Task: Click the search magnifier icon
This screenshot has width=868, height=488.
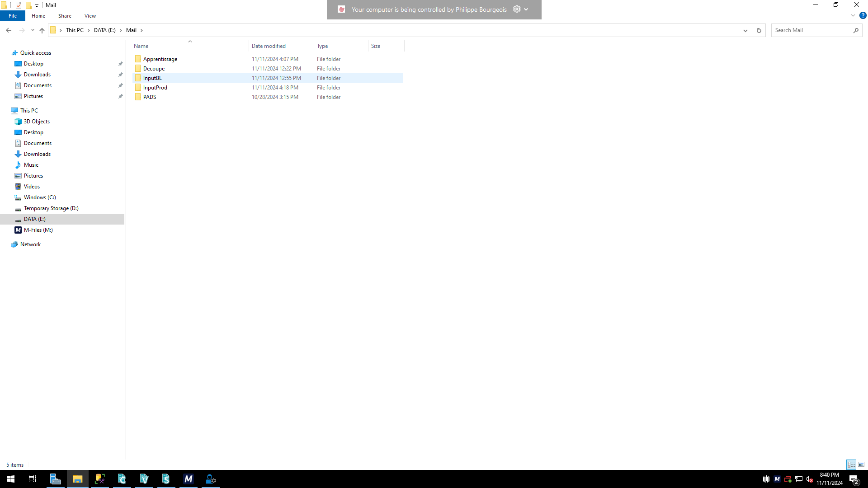Action: (856, 30)
